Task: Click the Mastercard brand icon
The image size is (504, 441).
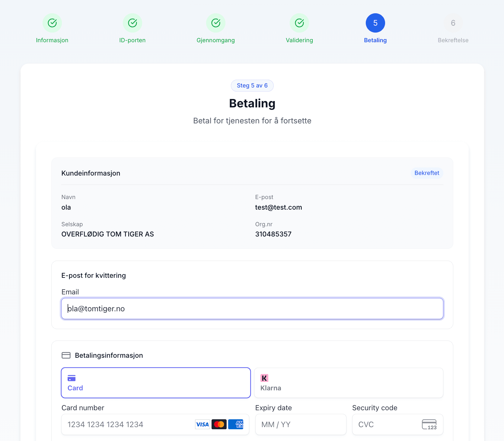Action: (219, 424)
